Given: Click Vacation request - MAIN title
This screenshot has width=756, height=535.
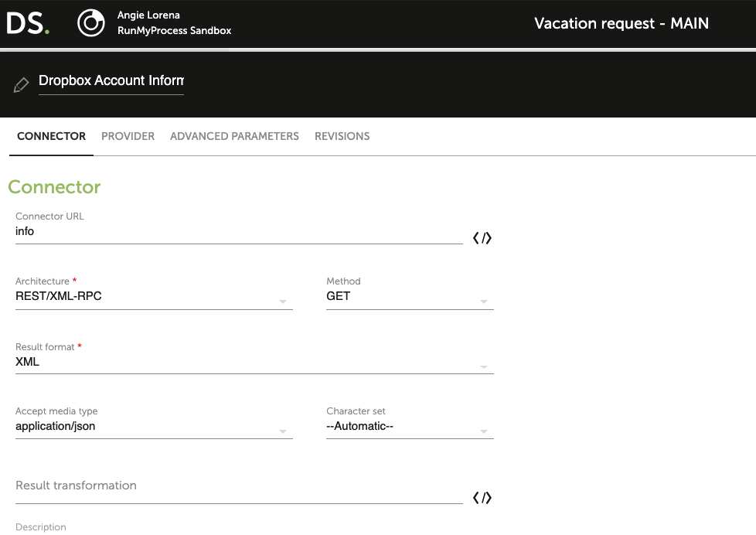Looking at the screenshot, I should pos(621,23).
